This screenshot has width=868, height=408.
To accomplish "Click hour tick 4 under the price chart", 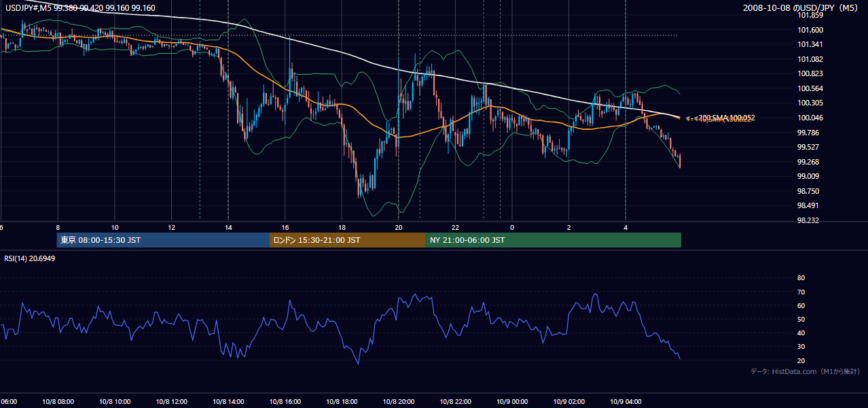I will (626, 228).
